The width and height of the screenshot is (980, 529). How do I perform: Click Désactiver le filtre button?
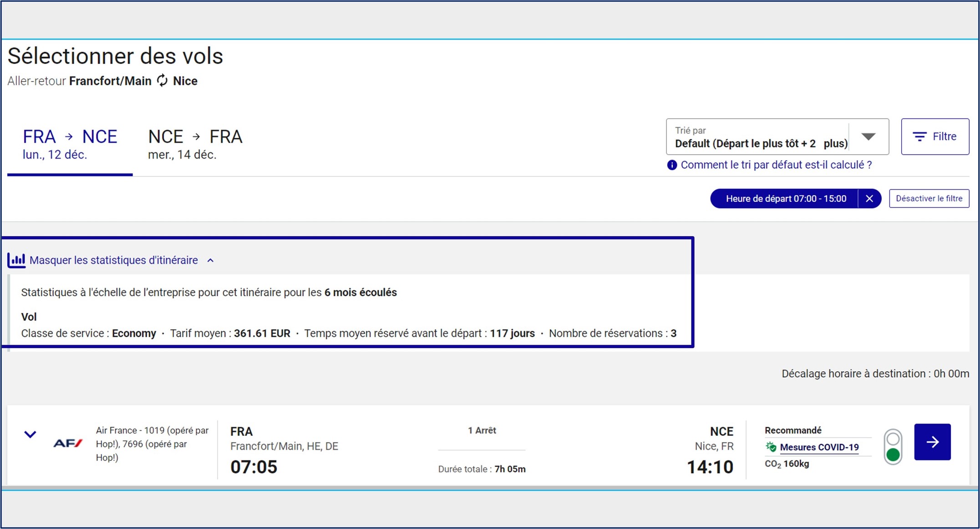coord(929,199)
